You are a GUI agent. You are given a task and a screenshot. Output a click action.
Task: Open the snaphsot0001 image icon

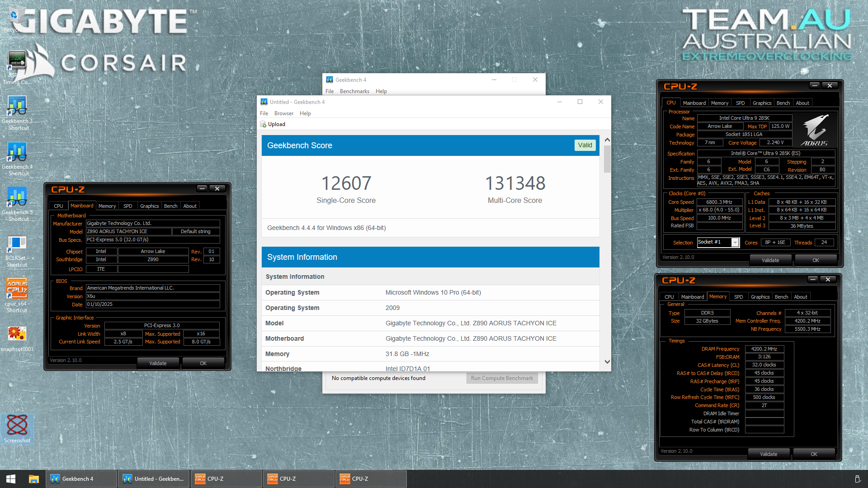(x=17, y=339)
